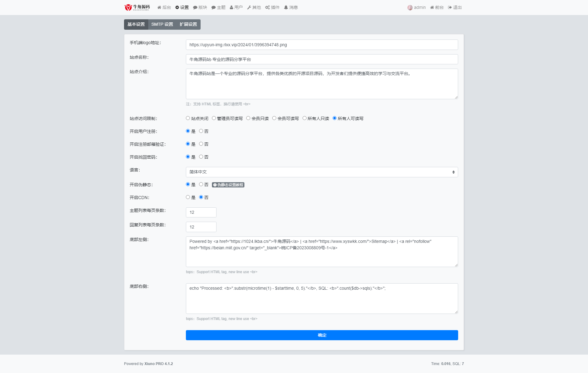Click the 主题列表每页条数 input field
588x373 pixels.
(x=201, y=212)
